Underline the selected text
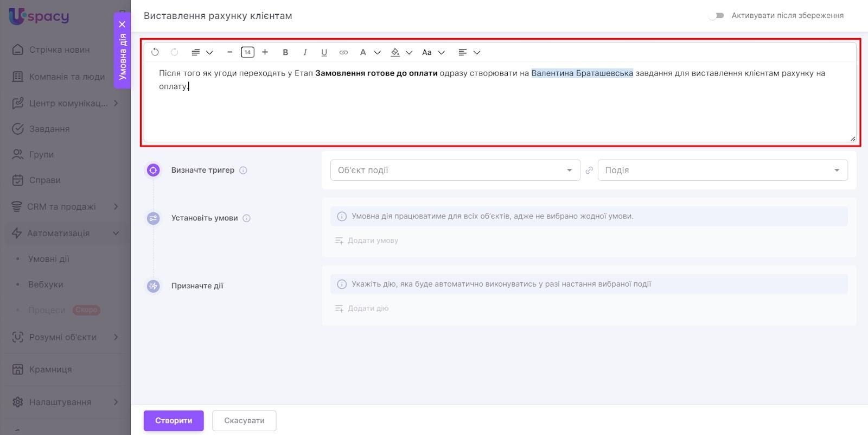868x435 pixels. click(324, 52)
